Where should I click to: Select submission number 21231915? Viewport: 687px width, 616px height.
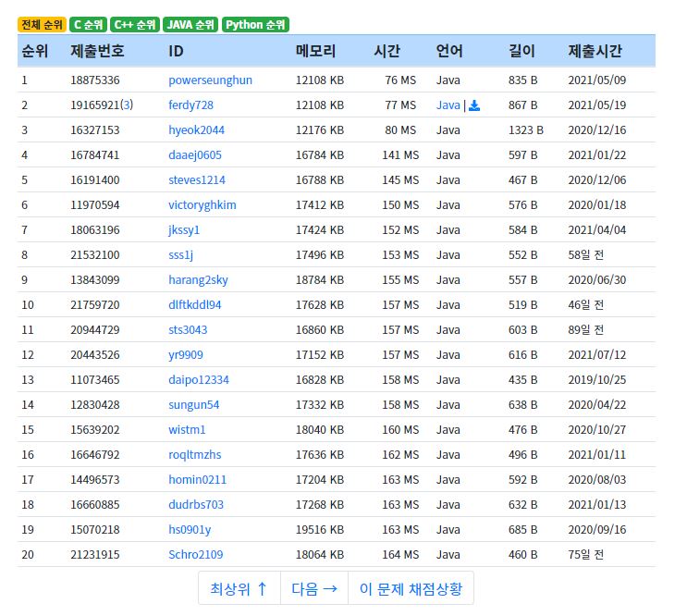coord(95,555)
